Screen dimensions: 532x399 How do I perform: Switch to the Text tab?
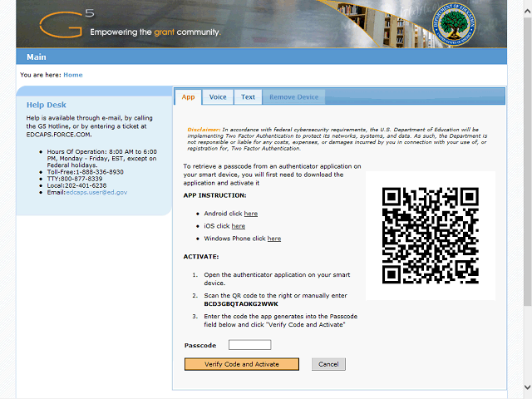coord(248,97)
